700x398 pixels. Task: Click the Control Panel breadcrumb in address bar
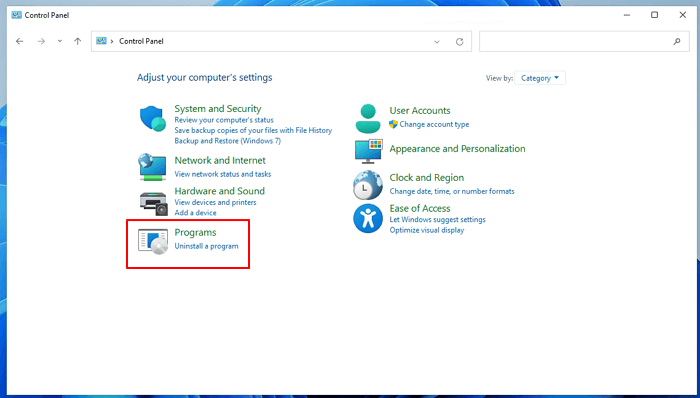[141, 41]
